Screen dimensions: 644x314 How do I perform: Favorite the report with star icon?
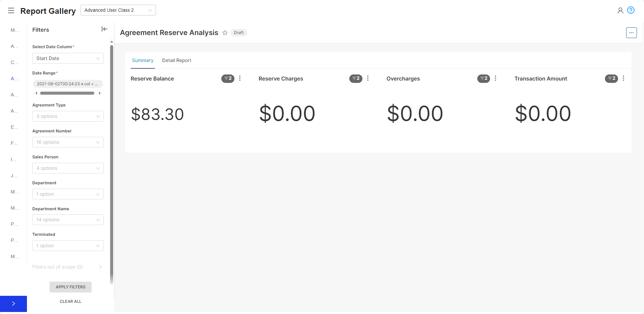225,33
